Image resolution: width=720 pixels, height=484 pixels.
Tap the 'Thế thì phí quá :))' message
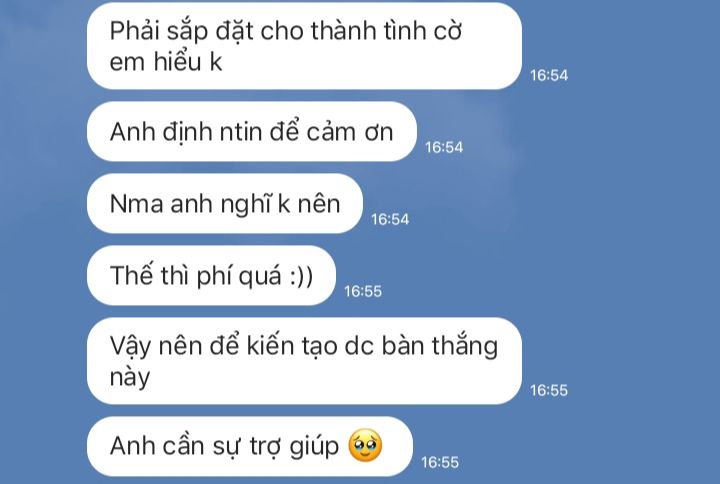click(x=211, y=276)
